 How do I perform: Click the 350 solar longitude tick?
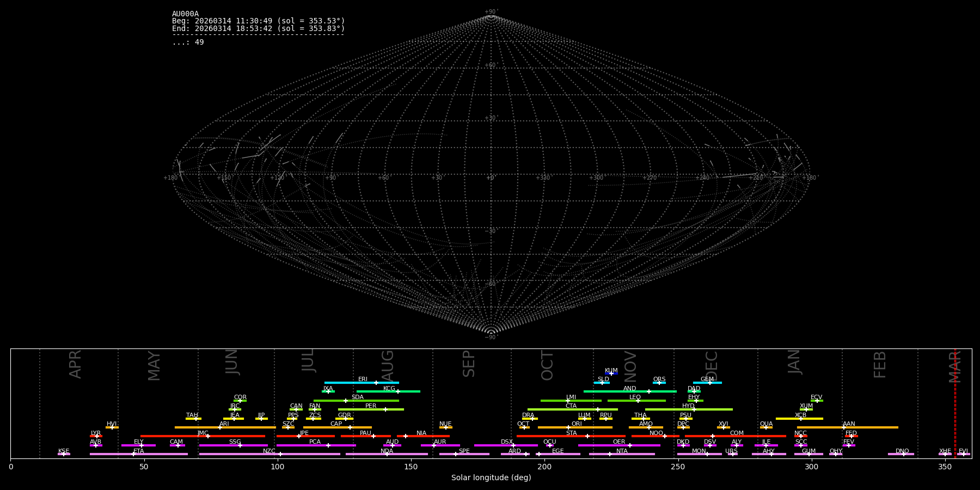[945, 467]
